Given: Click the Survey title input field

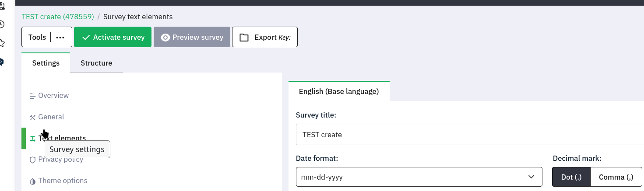Looking at the screenshot, I should [468, 135].
